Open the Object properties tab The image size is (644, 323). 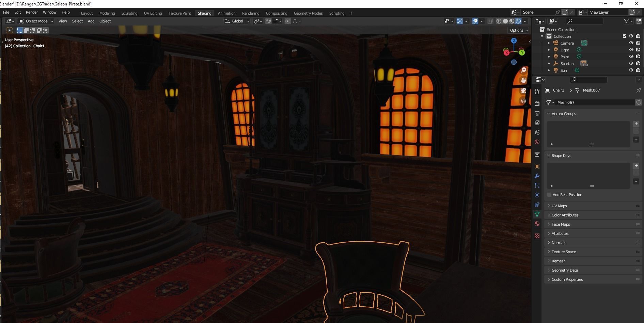pos(537,166)
